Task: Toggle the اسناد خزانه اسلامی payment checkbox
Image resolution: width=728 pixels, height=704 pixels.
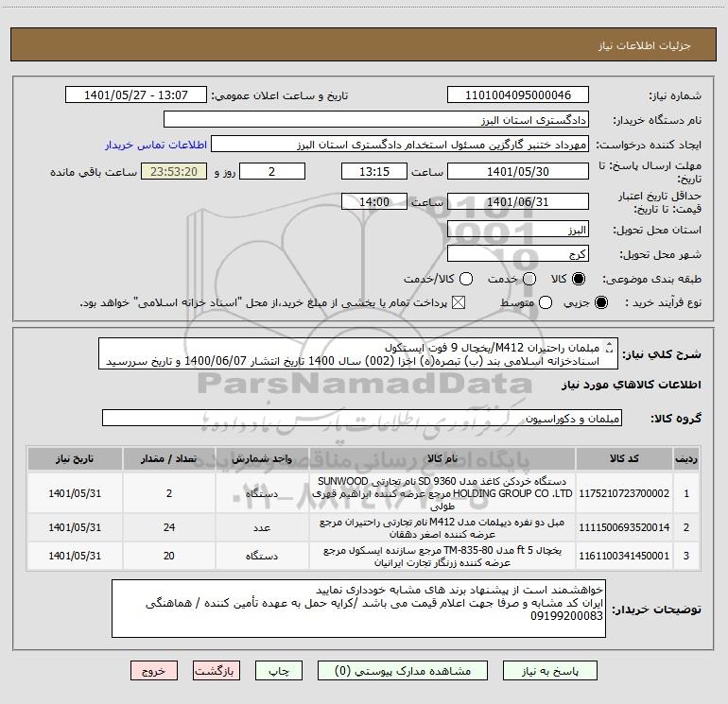Action: (459, 302)
